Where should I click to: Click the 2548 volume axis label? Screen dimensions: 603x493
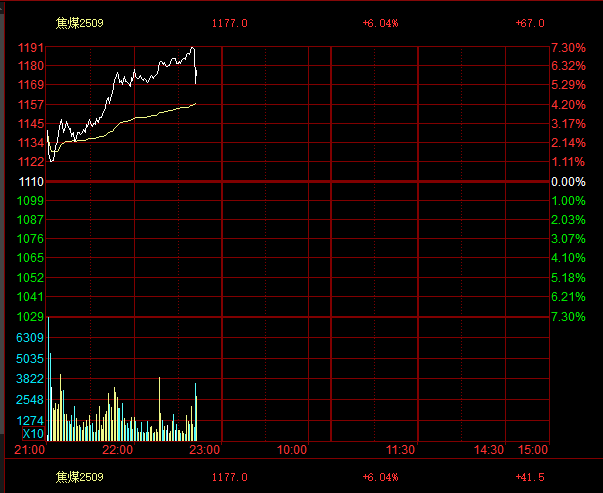[x=30, y=400]
